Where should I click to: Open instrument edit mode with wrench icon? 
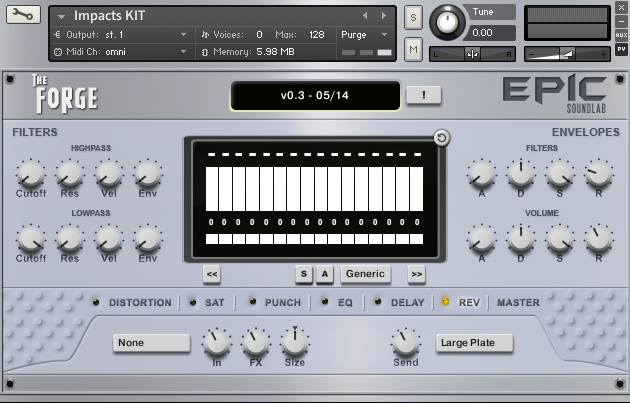tap(23, 14)
